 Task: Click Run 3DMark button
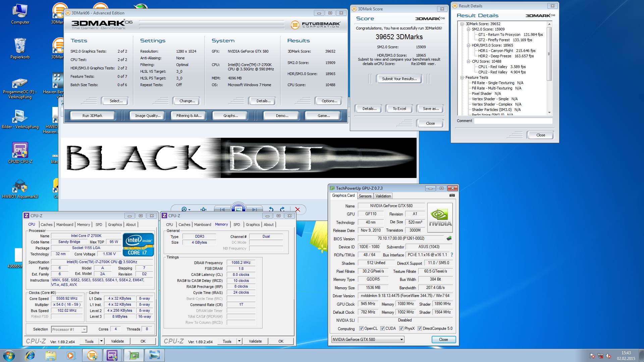pyautogui.click(x=92, y=116)
